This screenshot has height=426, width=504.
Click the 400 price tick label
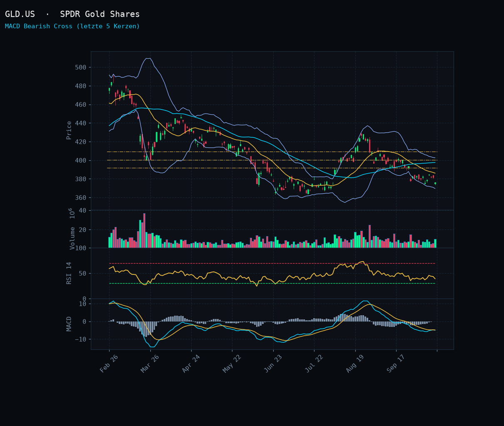click(81, 160)
